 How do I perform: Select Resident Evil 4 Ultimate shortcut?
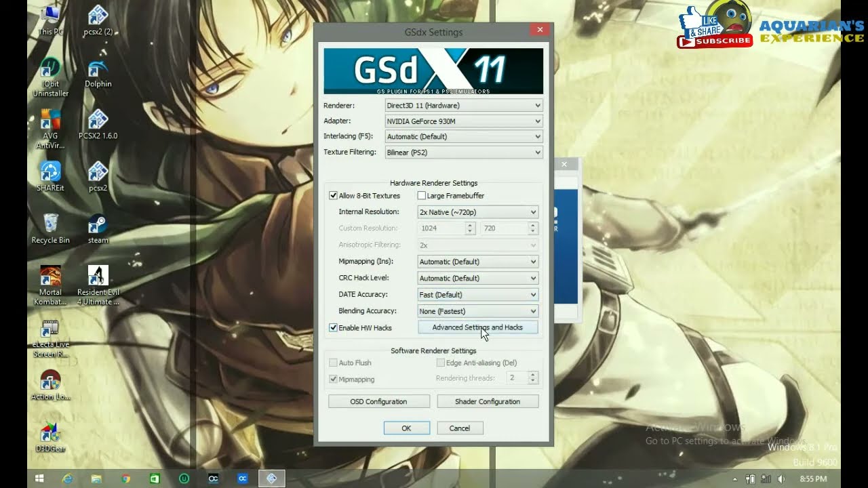pyautogui.click(x=98, y=285)
